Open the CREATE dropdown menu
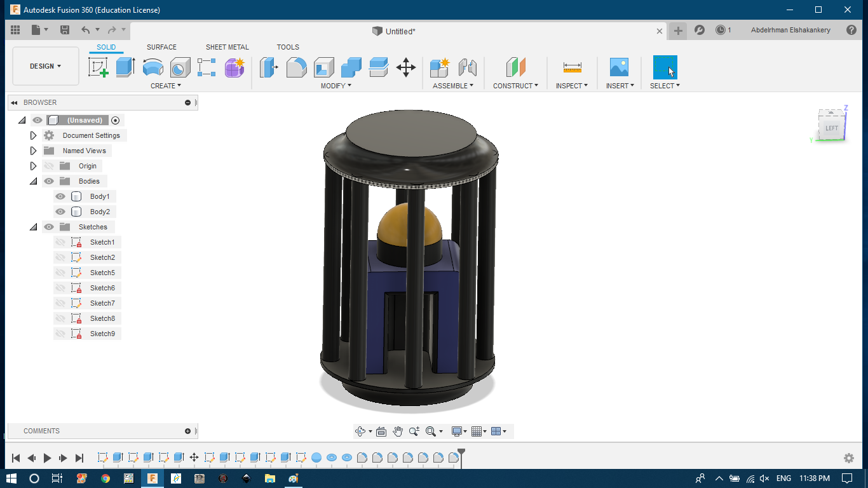The width and height of the screenshot is (868, 488). [166, 86]
